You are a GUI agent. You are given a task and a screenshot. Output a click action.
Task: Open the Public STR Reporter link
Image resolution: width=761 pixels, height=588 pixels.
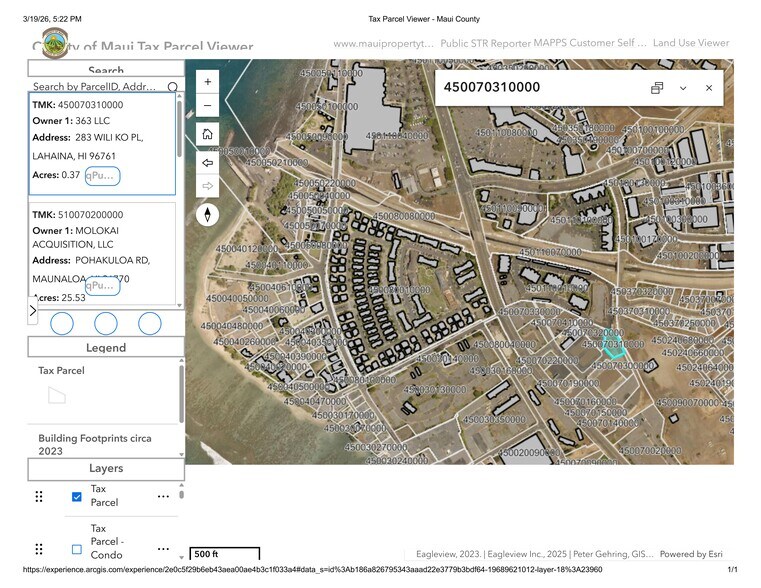click(485, 43)
